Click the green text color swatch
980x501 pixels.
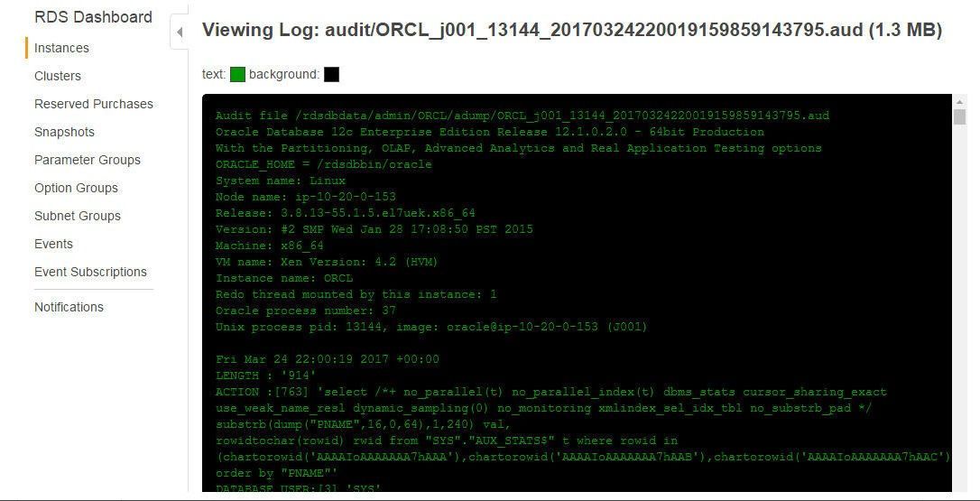[x=237, y=74]
